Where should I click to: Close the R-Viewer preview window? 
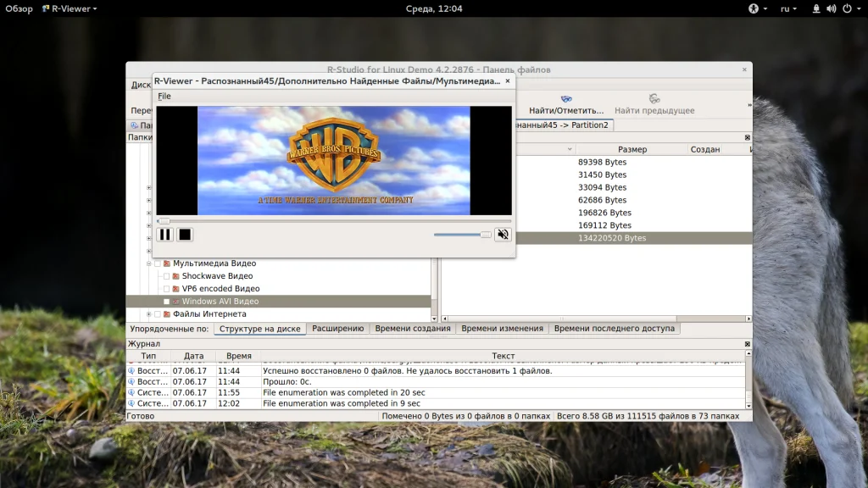click(508, 80)
